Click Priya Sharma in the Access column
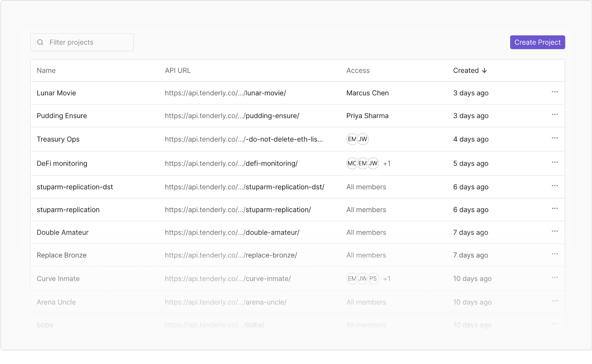This screenshot has height=364, width=592. coord(368,116)
